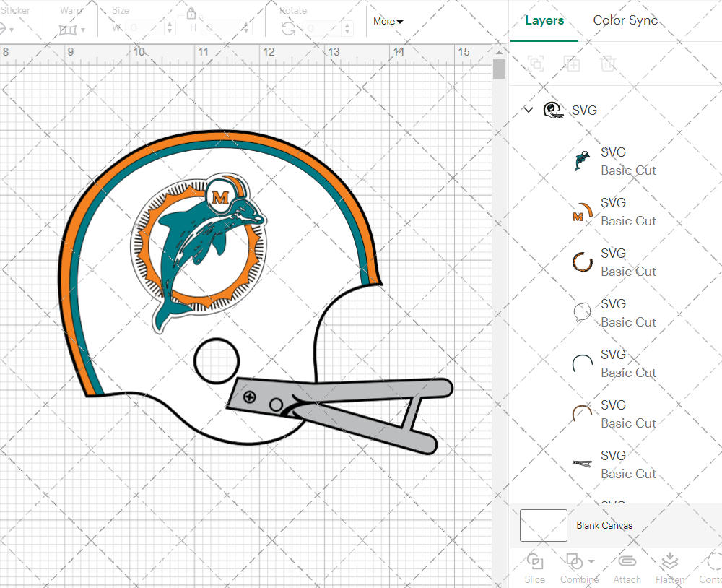Viewport: 722px width, 588px height.
Task: Toggle the aspect ratio lock icon
Action: (x=191, y=13)
